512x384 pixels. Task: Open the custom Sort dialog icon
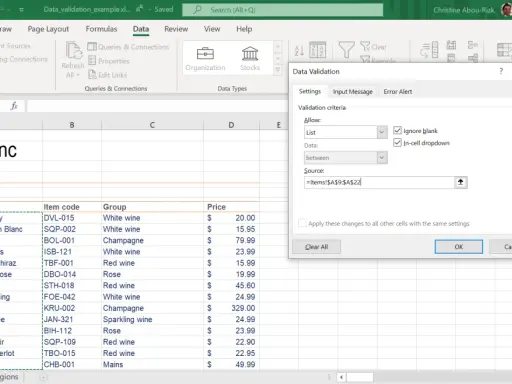click(317, 50)
